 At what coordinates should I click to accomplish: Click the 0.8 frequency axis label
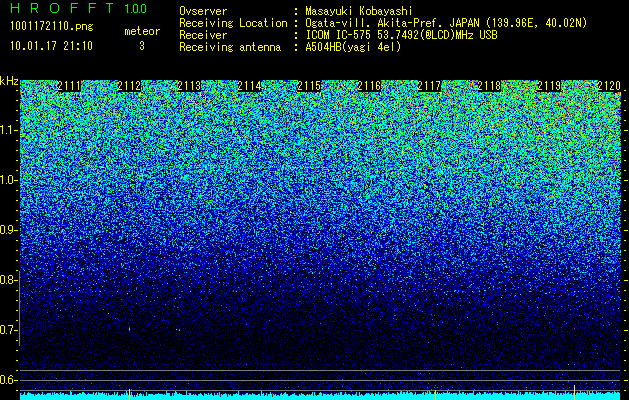(x=8, y=280)
